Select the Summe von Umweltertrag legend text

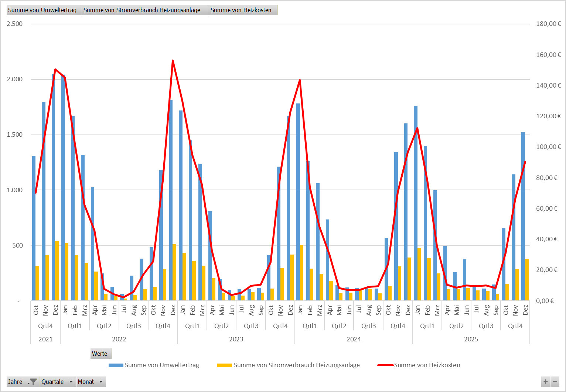[x=162, y=365]
